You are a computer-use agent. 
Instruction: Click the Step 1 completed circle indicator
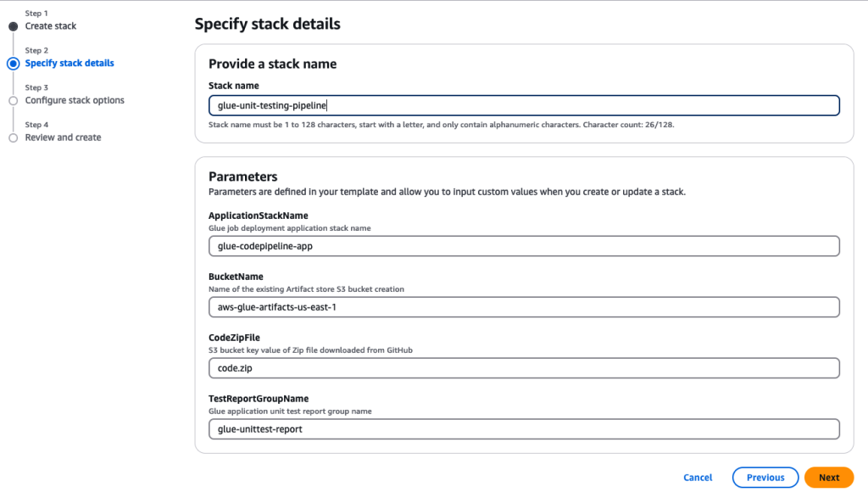[x=13, y=26]
